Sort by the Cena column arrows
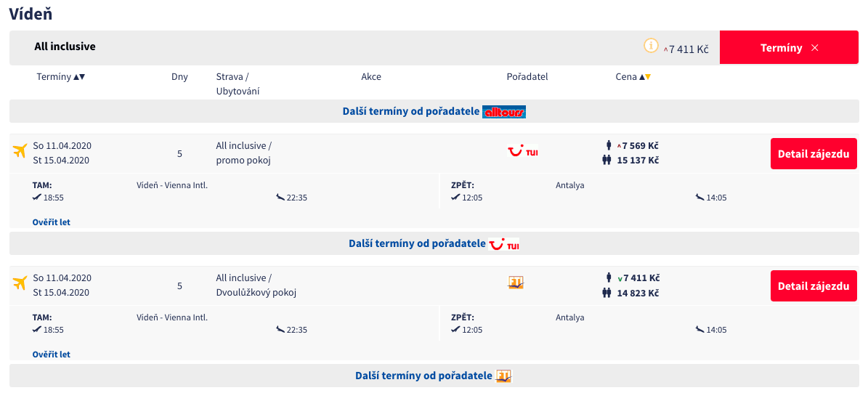 (644, 77)
